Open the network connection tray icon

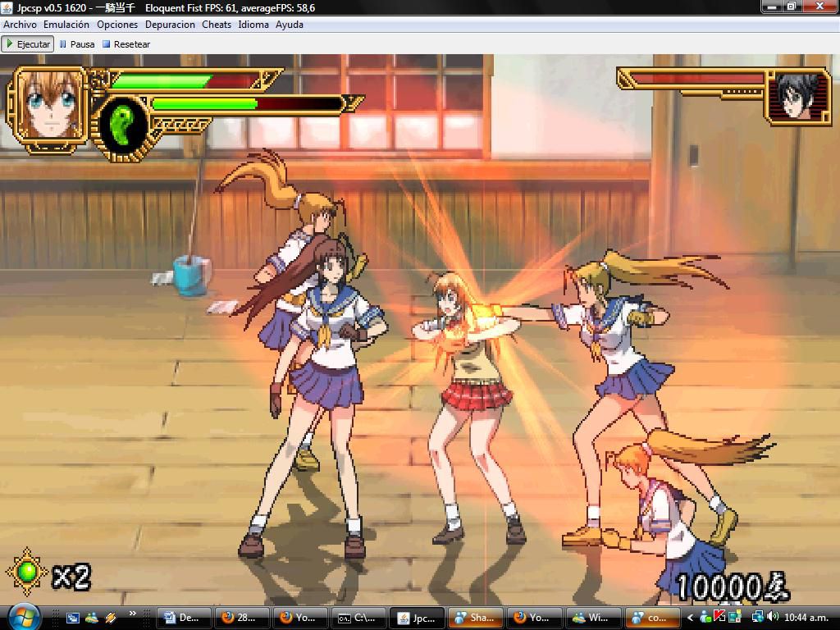click(757, 618)
